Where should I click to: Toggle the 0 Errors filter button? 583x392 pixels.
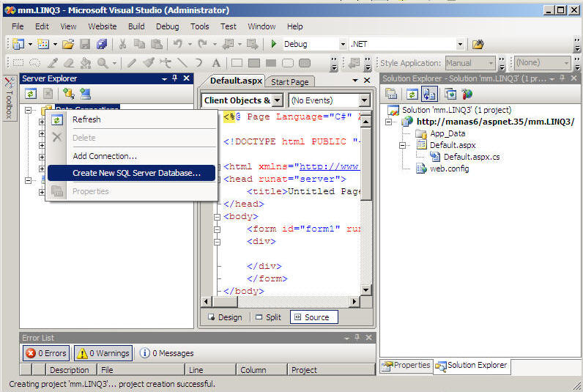(x=46, y=353)
